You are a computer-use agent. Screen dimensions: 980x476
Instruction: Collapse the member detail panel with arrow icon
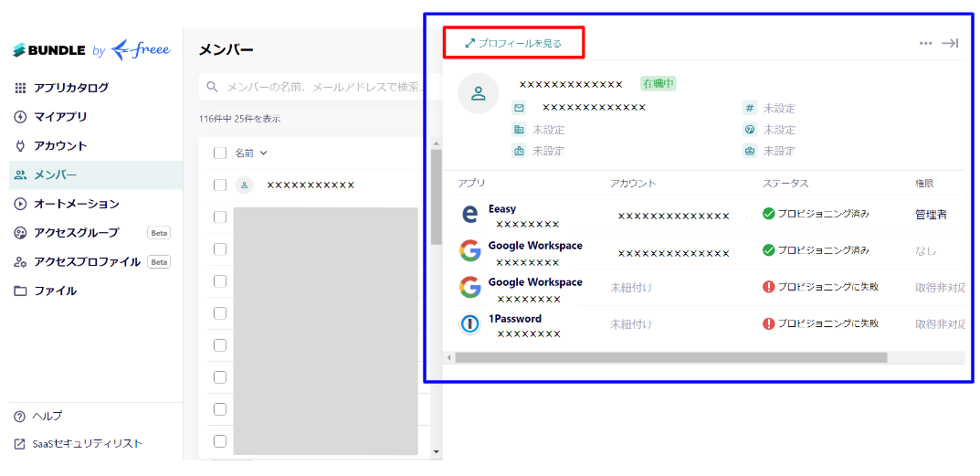[x=950, y=43]
